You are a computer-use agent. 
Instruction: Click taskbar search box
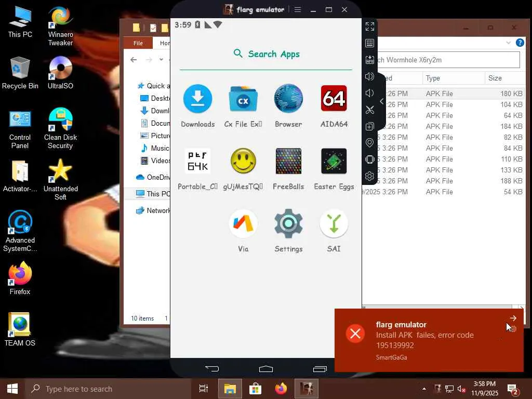[x=108, y=389]
